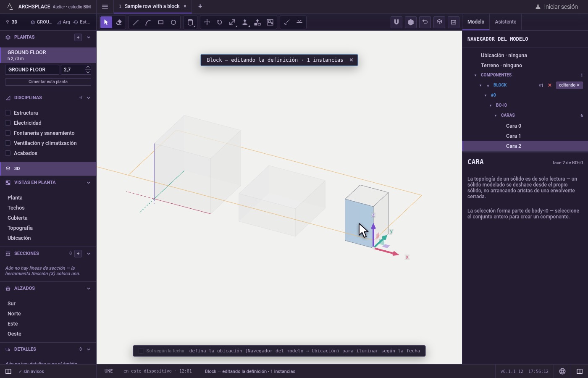Image resolution: width=588 pixels, height=378 pixels.
Task: Open the hamburger menu
Action: (105, 7)
